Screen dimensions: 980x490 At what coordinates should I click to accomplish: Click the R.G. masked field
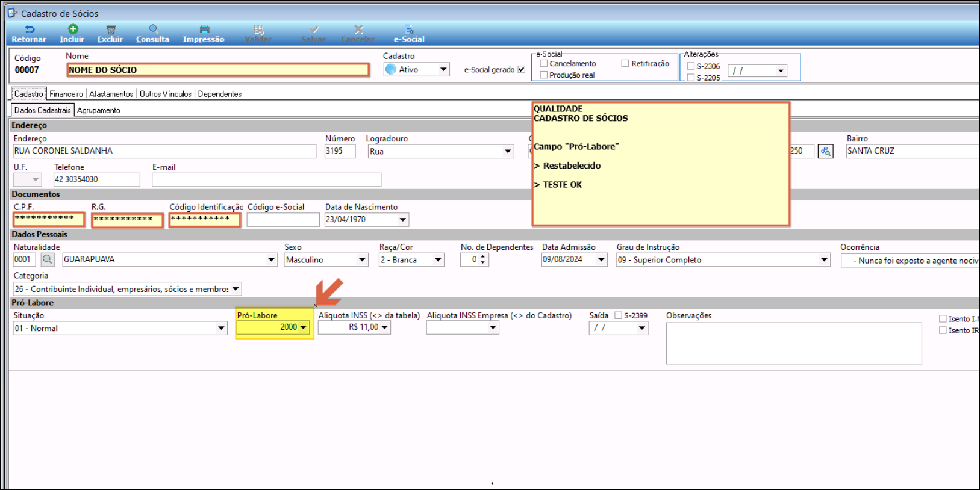click(x=127, y=220)
